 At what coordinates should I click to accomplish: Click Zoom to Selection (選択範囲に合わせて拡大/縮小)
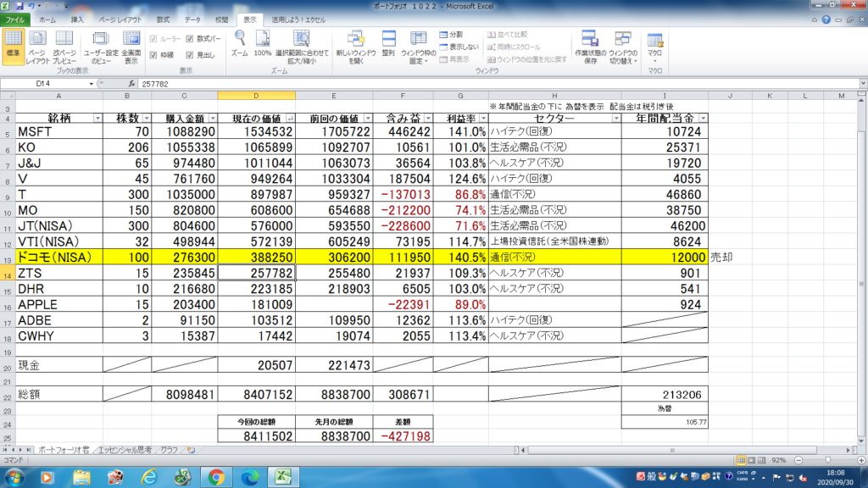coord(302,47)
